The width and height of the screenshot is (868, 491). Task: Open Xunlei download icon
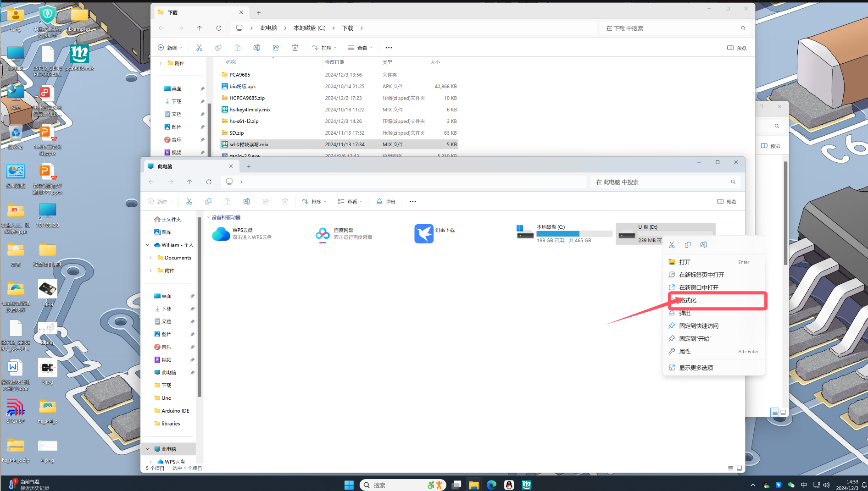tap(423, 234)
